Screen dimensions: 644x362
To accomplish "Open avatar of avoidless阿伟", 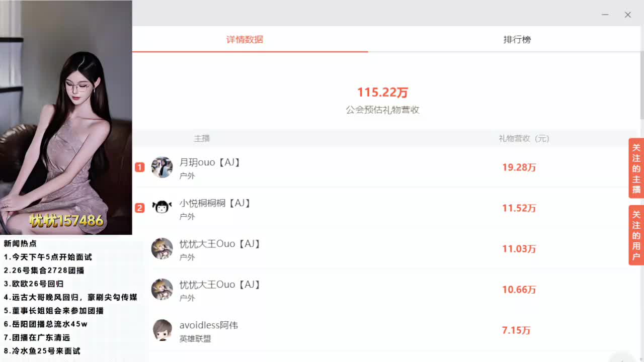I will pos(162,330).
